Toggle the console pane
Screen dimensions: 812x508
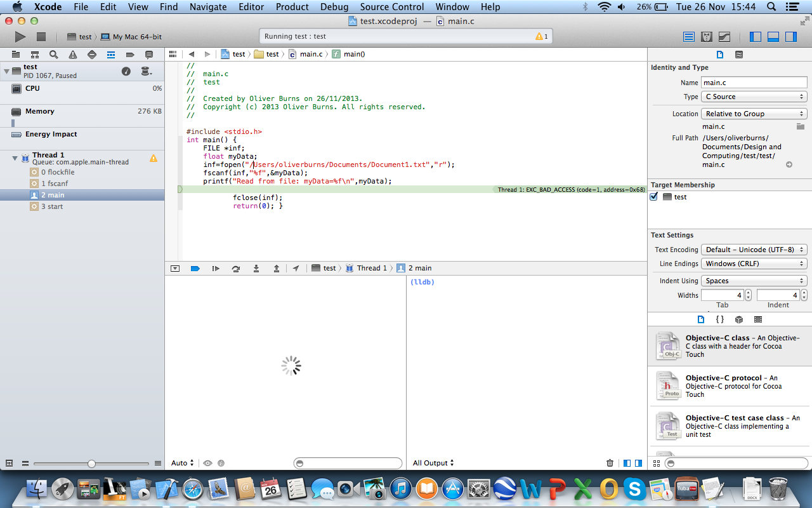(638, 464)
